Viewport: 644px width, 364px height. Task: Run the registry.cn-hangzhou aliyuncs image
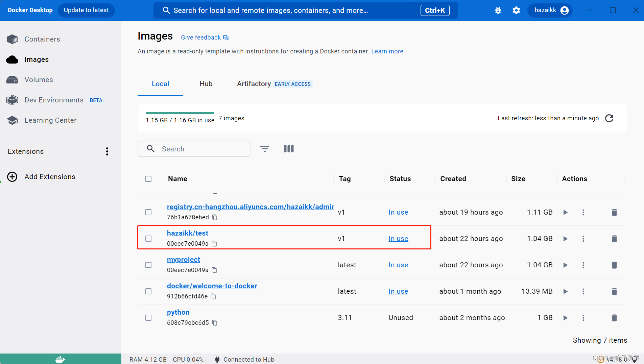pos(565,212)
